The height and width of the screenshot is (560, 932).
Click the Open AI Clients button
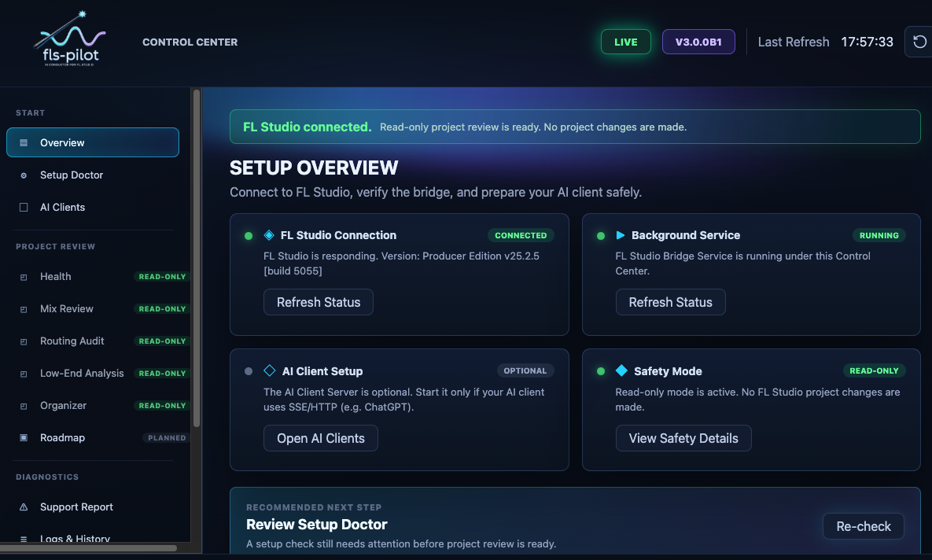(321, 438)
